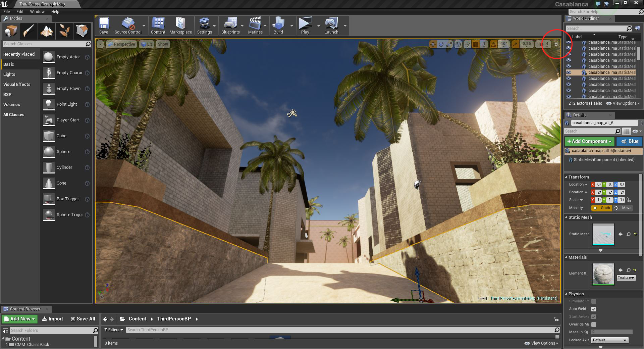This screenshot has height=349, width=644.
Task: Enable the Override Mass checkbox
Action: 594,325
